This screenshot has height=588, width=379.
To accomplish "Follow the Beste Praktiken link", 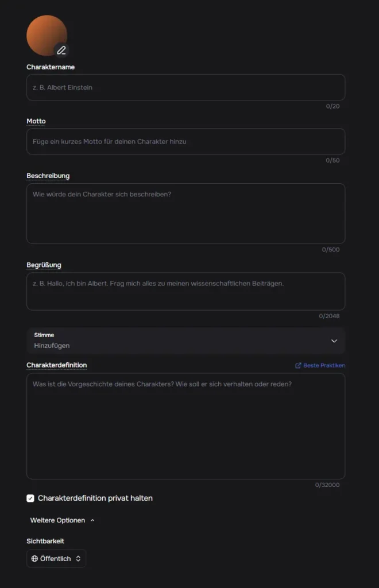I will tap(324, 365).
